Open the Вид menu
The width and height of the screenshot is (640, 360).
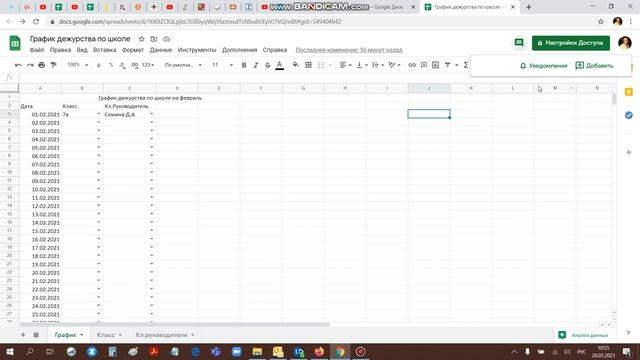click(82, 50)
